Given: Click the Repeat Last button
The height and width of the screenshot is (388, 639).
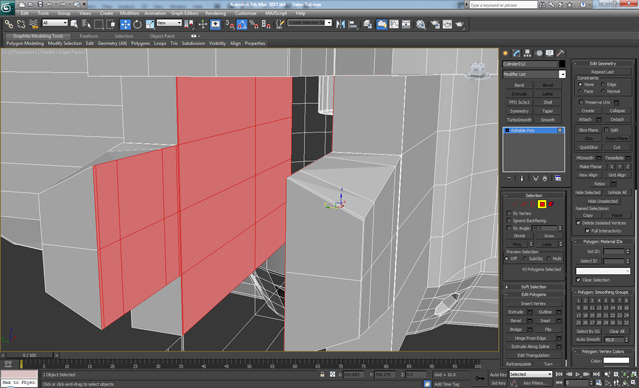Looking at the screenshot, I should click(x=602, y=72).
